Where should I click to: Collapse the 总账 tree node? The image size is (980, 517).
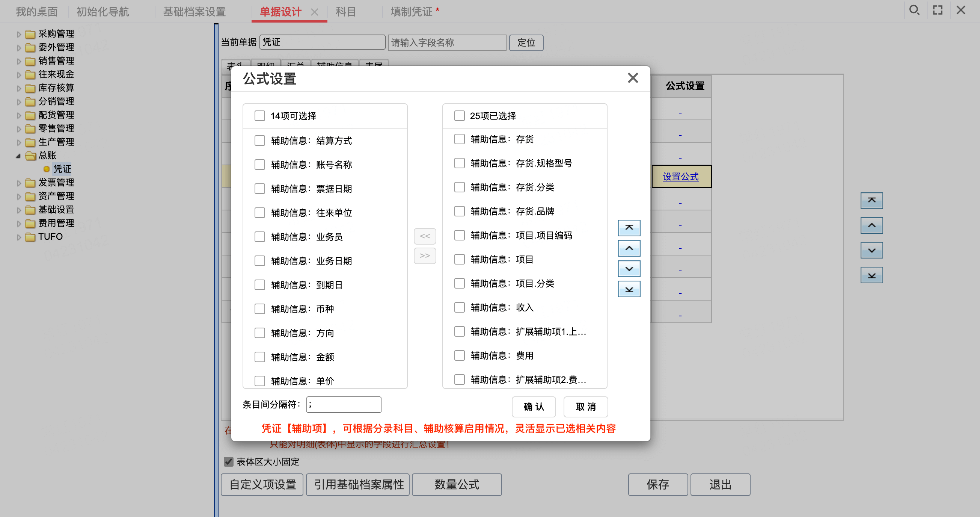point(18,156)
